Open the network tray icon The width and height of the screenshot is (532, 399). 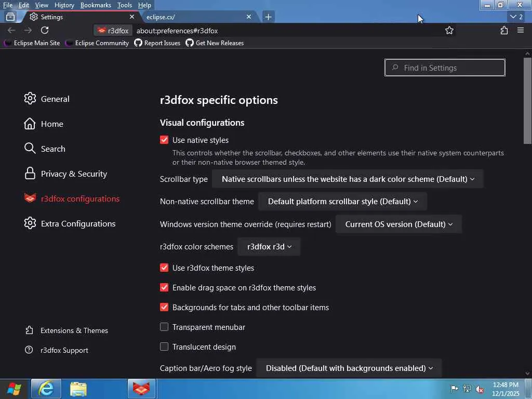click(x=467, y=389)
